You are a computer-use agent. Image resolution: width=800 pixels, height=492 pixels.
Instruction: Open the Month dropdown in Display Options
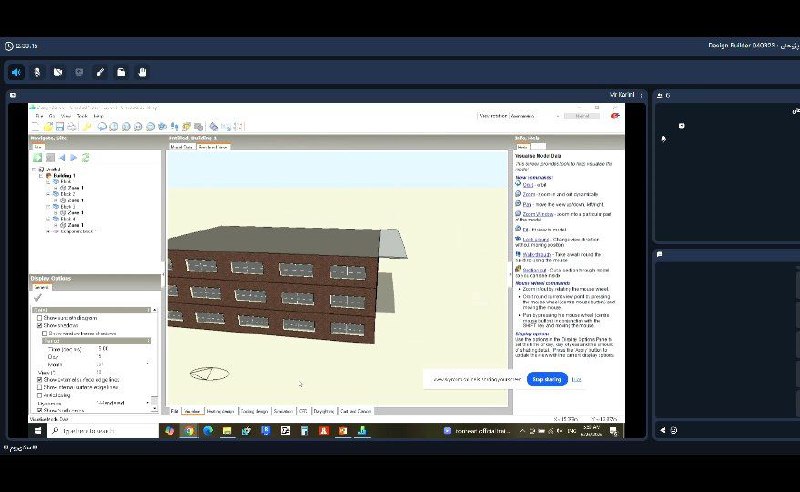148,364
